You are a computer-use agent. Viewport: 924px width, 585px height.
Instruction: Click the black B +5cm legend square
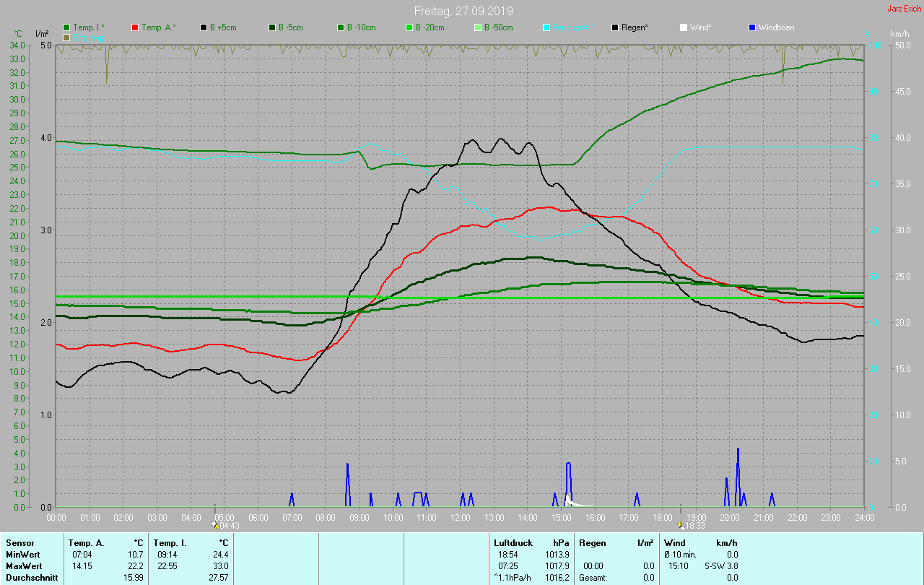pyautogui.click(x=204, y=27)
